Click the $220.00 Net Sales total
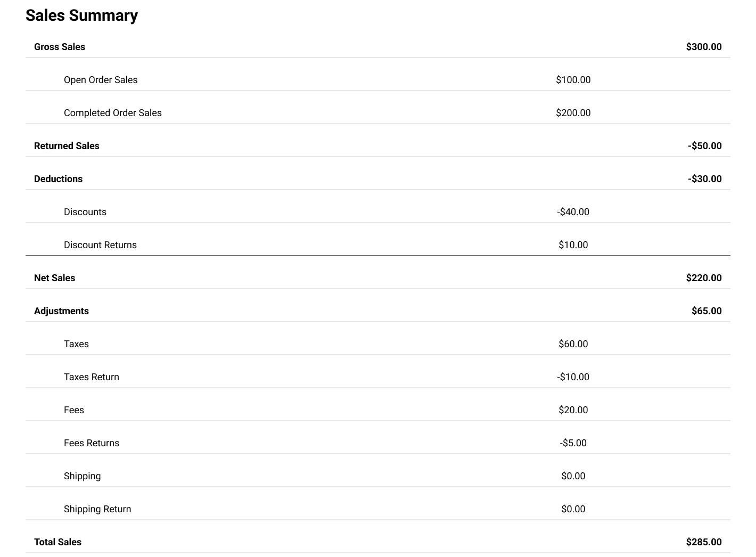This screenshot has width=756, height=557. pyautogui.click(x=704, y=278)
